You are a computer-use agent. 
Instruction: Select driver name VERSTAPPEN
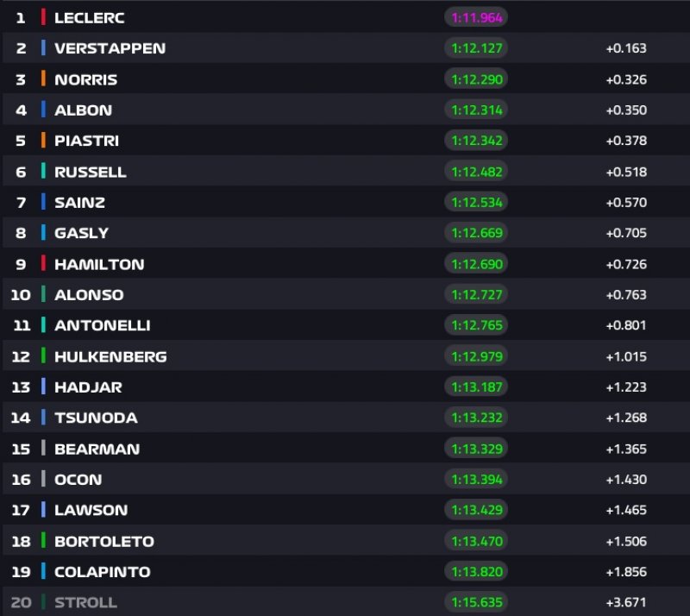point(110,48)
